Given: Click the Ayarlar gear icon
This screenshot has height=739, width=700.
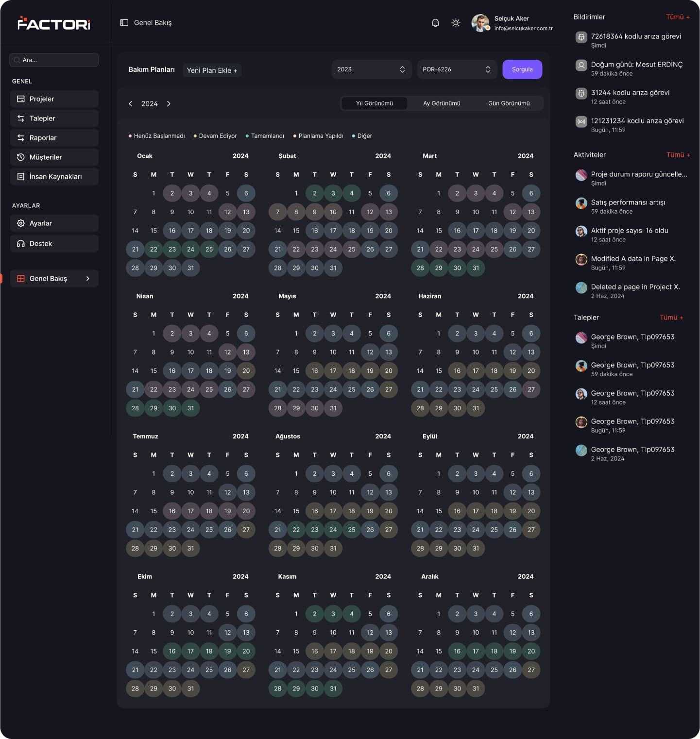Looking at the screenshot, I should 21,223.
